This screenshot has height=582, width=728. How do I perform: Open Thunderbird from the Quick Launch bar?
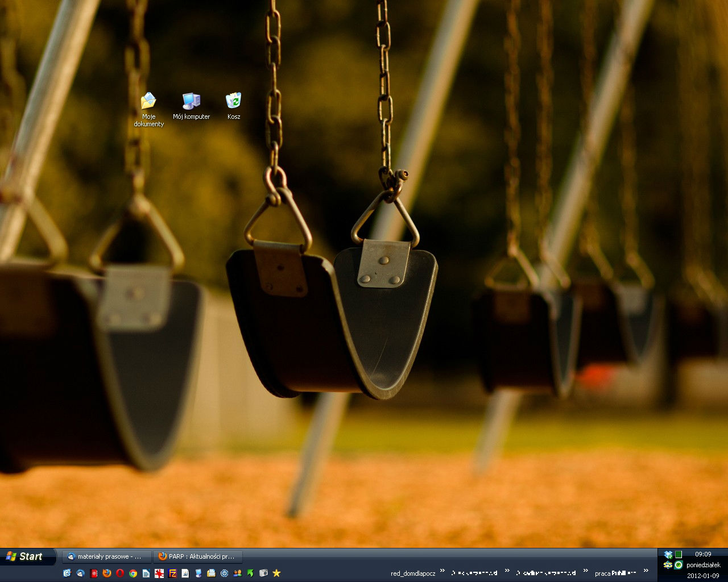tap(81, 573)
